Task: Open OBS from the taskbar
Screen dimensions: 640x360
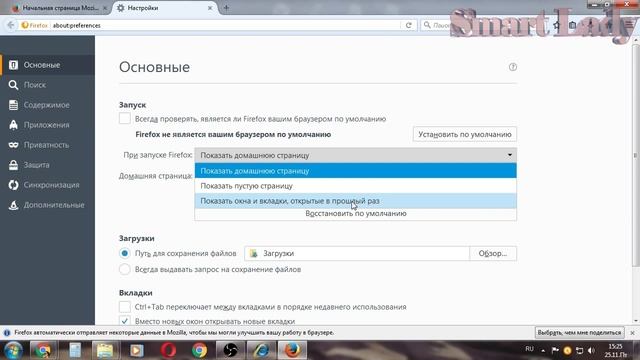Action: pos(230,350)
